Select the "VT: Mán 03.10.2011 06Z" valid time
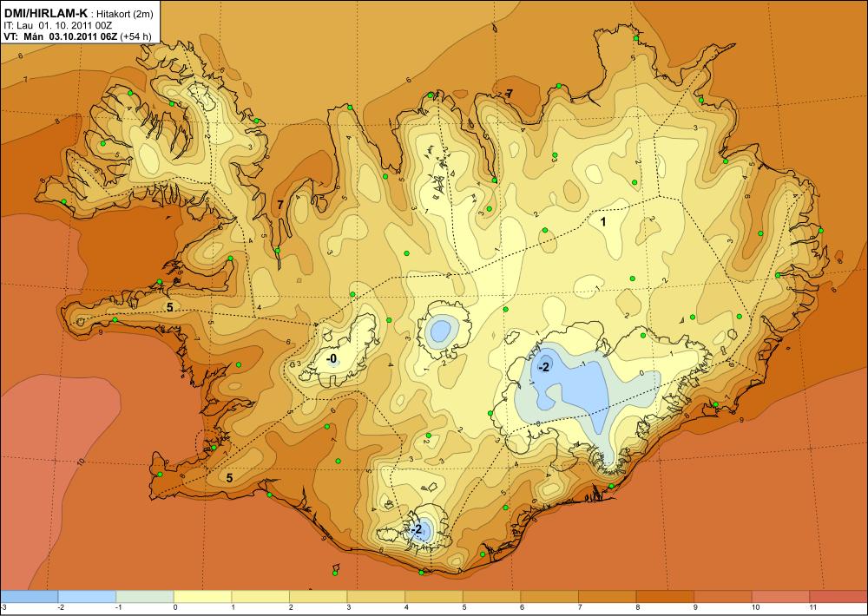868x616 pixels. [x=59, y=36]
